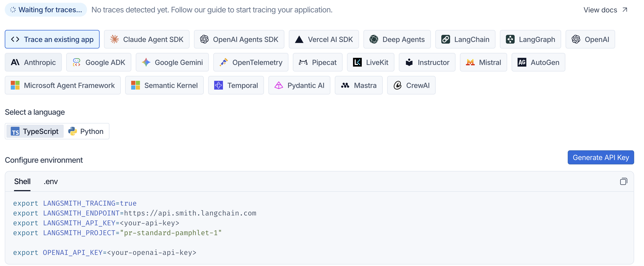The image size is (644, 266).
Task: Select the Vercel AI SDK chip
Action: [324, 39]
